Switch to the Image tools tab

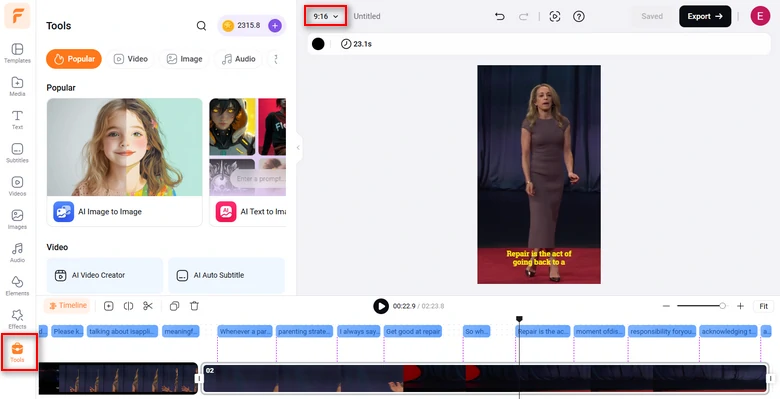pyautogui.click(x=185, y=59)
